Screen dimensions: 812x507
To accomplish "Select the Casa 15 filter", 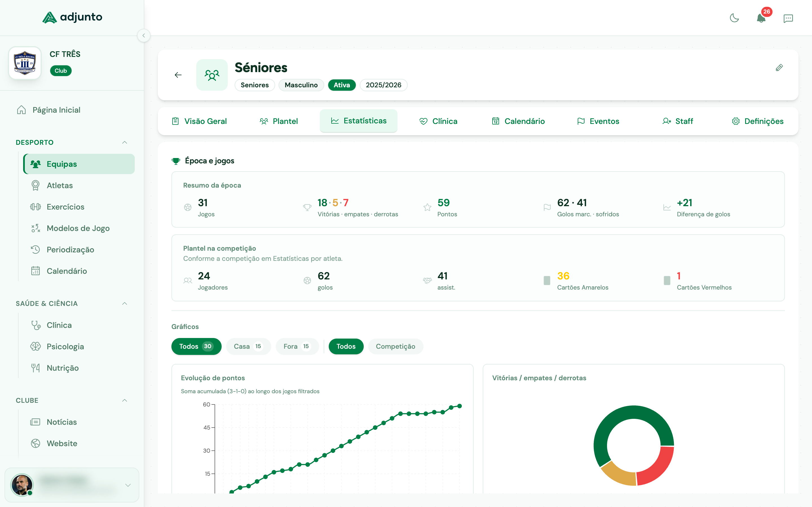I will tap(248, 346).
